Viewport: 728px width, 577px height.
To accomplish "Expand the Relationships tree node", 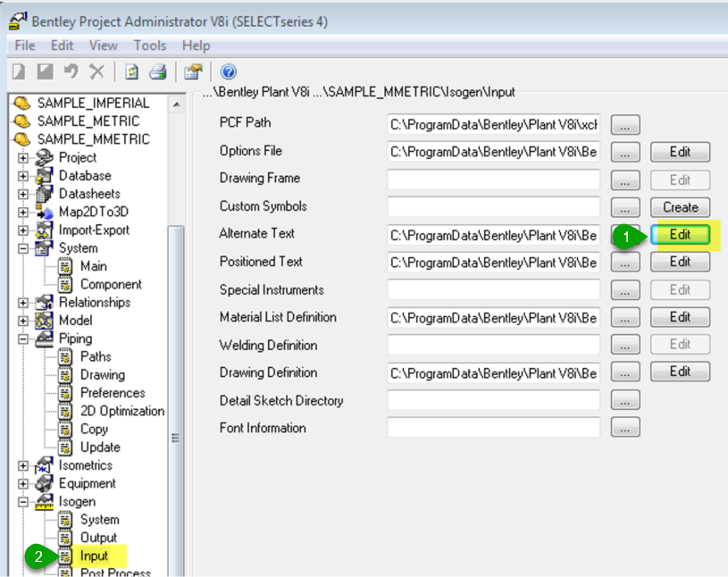I will click(22, 303).
